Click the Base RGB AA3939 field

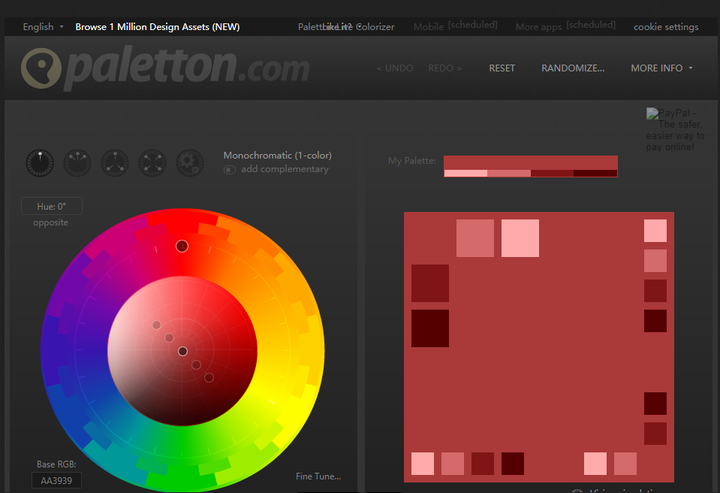56,481
